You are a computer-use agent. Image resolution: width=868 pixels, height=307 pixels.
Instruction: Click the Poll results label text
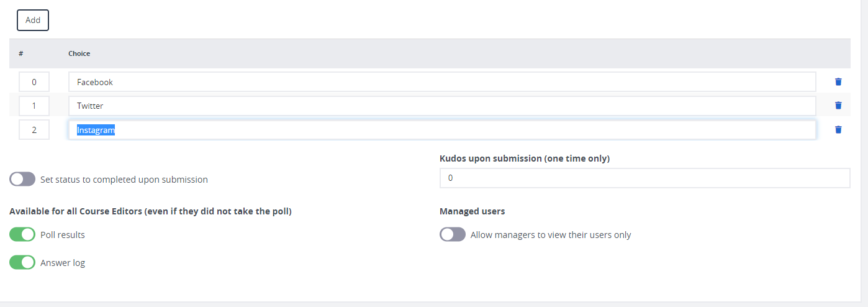63,235
